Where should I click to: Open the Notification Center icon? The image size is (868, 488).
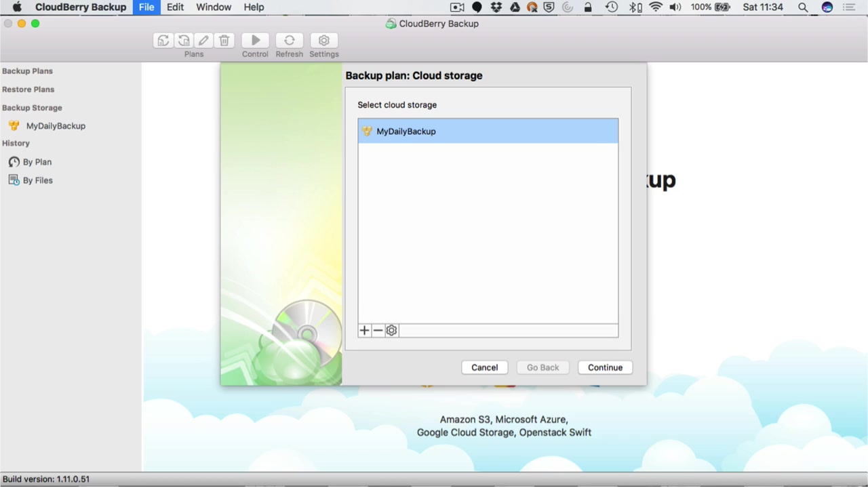pos(850,7)
